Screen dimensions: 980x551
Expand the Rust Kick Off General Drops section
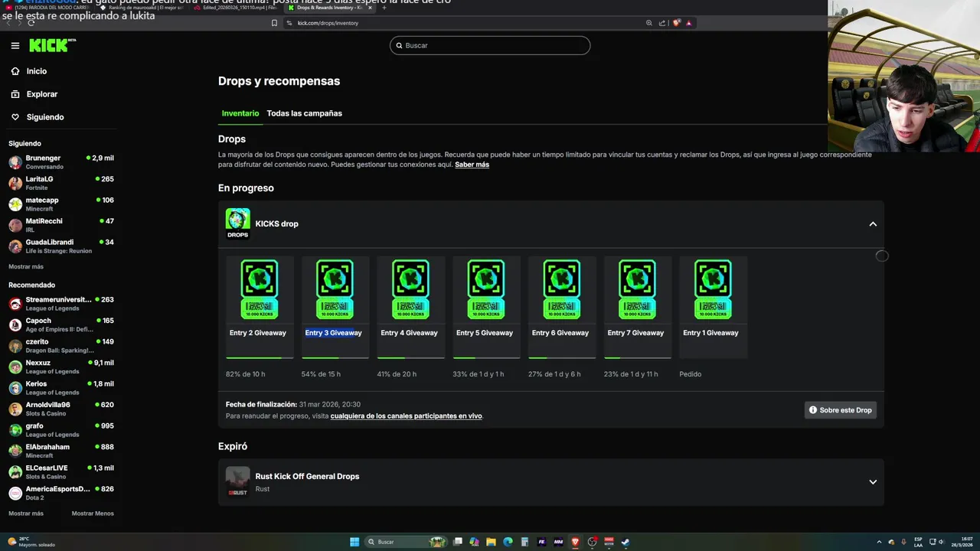tap(873, 482)
